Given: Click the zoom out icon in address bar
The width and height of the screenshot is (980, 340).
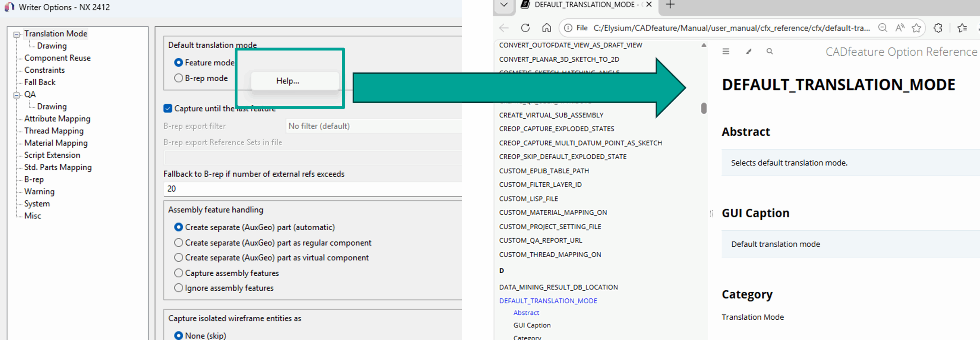Looking at the screenshot, I should (x=882, y=28).
